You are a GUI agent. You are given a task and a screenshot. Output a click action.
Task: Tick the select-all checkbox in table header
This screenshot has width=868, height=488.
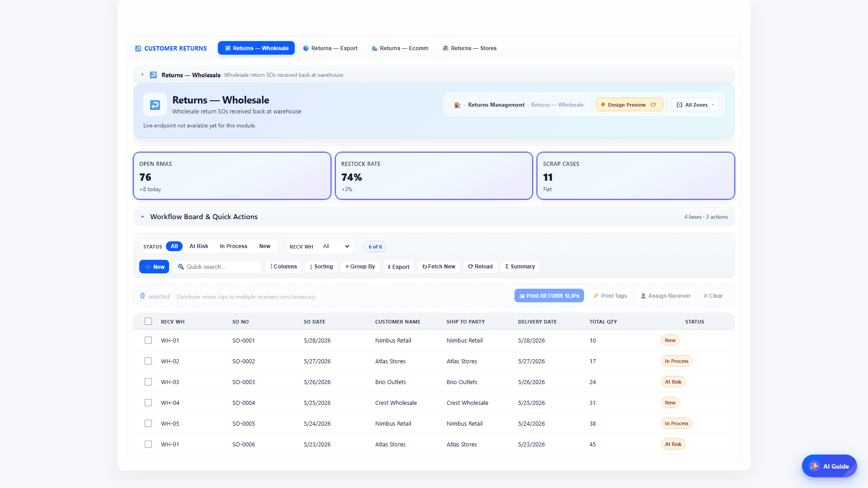pos(148,321)
